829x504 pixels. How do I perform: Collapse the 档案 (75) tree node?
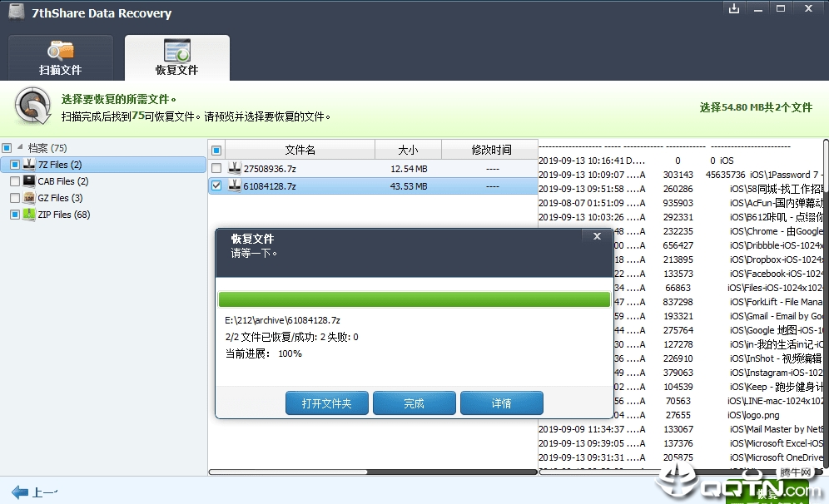click(20, 147)
